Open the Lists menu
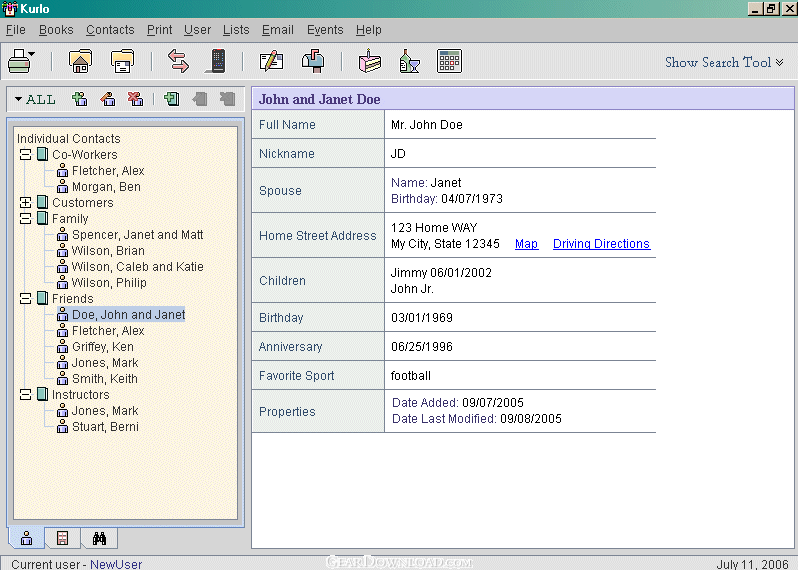This screenshot has width=798, height=570. 236,30
